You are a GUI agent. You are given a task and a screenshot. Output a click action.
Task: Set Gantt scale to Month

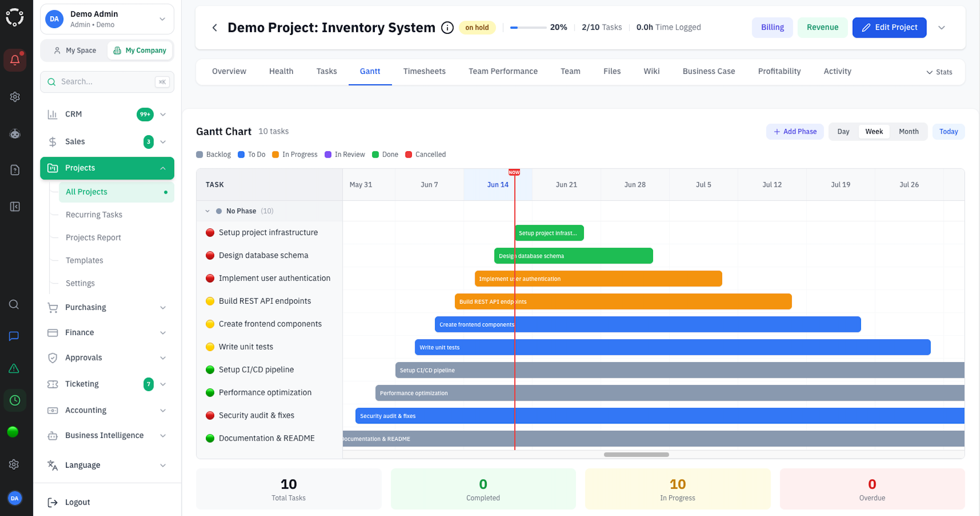click(909, 132)
